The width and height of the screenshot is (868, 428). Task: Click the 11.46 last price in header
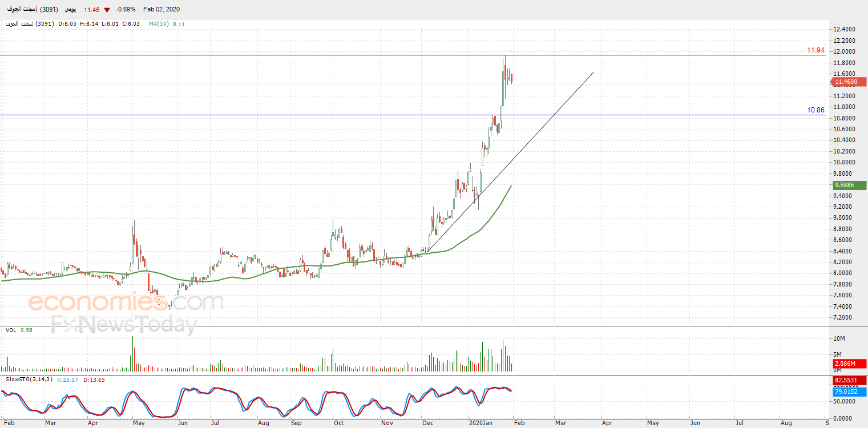point(91,10)
